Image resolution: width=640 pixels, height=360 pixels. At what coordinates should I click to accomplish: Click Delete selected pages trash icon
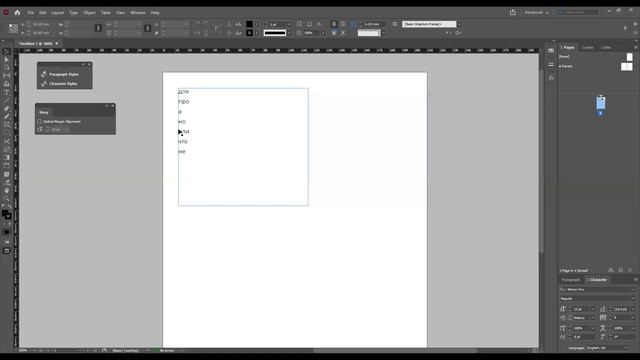pyautogui.click(x=630, y=270)
